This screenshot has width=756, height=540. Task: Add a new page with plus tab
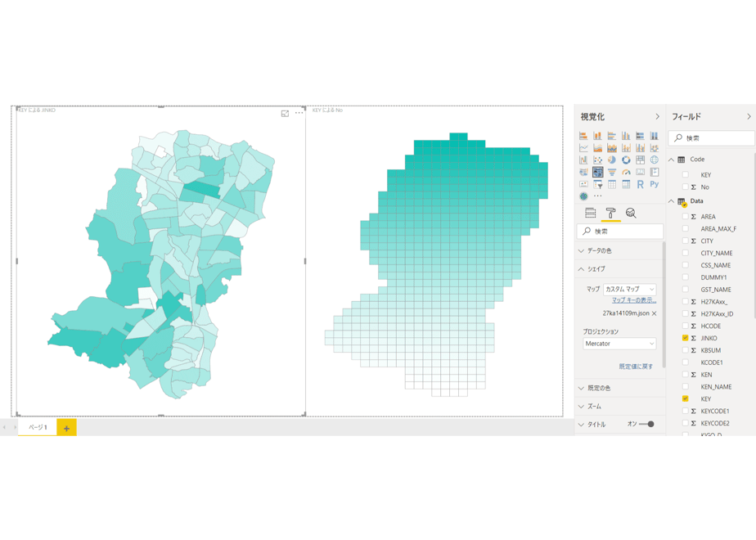click(x=66, y=428)
